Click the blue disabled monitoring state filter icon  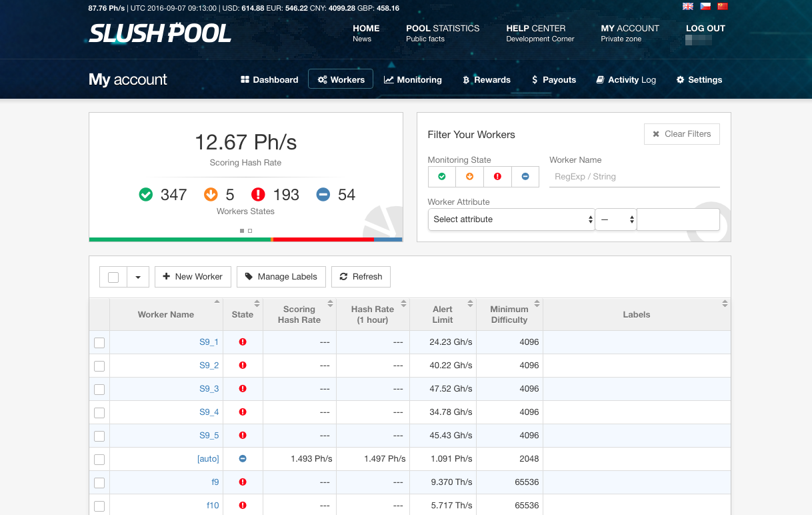coord(525,176)
